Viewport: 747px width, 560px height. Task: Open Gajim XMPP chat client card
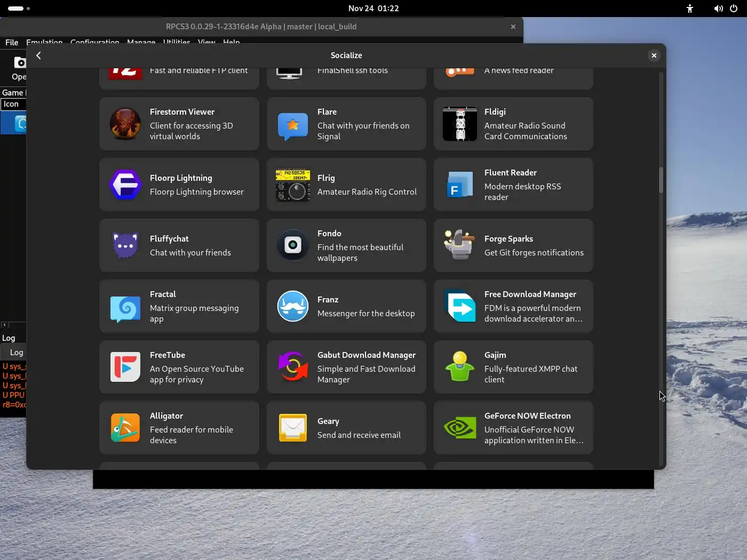coord(513,367)
